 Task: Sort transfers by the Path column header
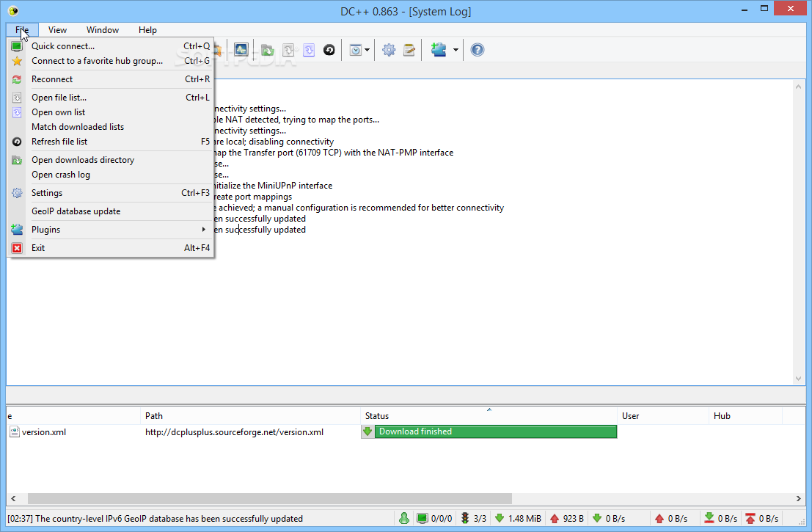coord(250,416)
